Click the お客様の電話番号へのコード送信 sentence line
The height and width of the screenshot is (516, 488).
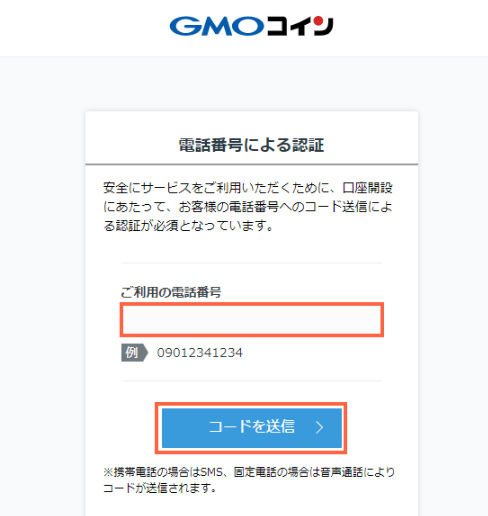[x=248, y=207]
